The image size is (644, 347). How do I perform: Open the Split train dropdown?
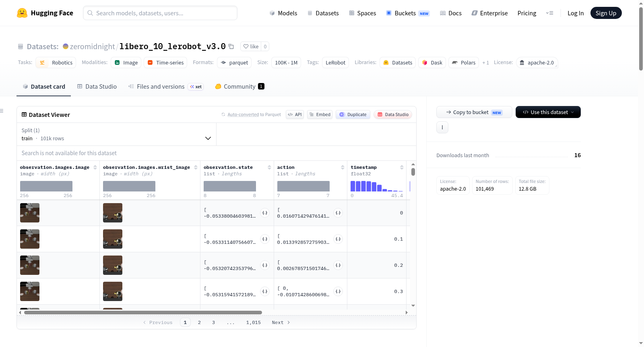click(116, 134)
